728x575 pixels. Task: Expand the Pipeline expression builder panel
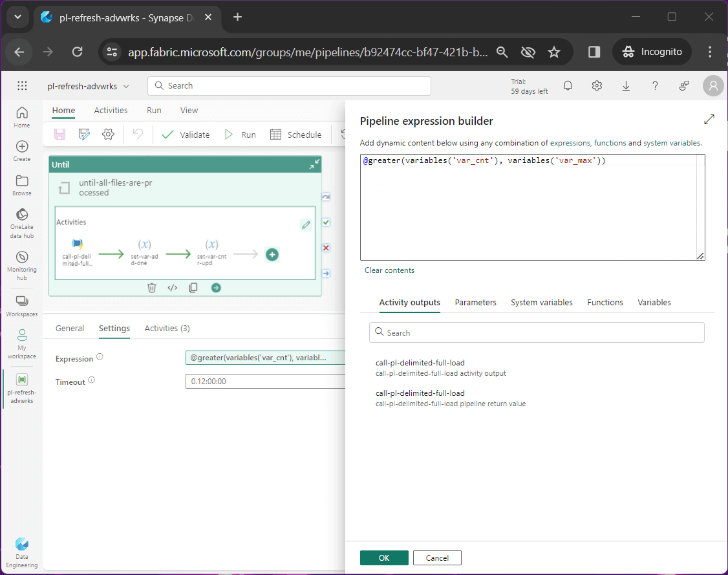(709, 120)
